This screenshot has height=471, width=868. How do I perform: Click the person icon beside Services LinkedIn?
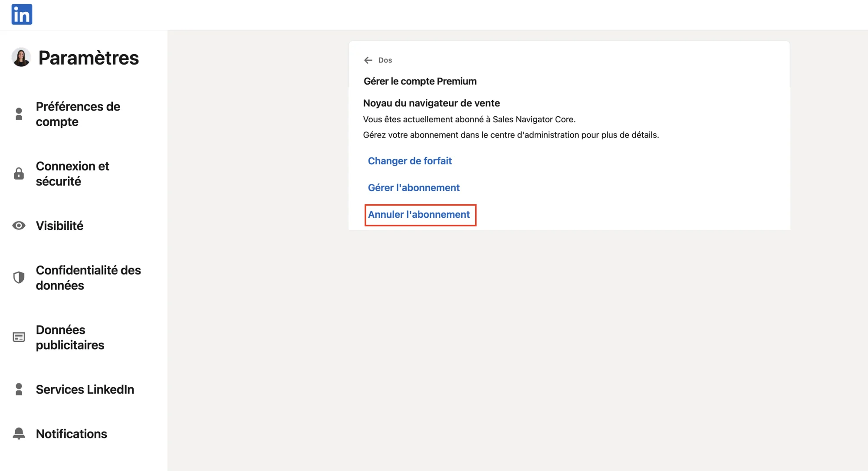pyautogui.click(x=19, y=389)
